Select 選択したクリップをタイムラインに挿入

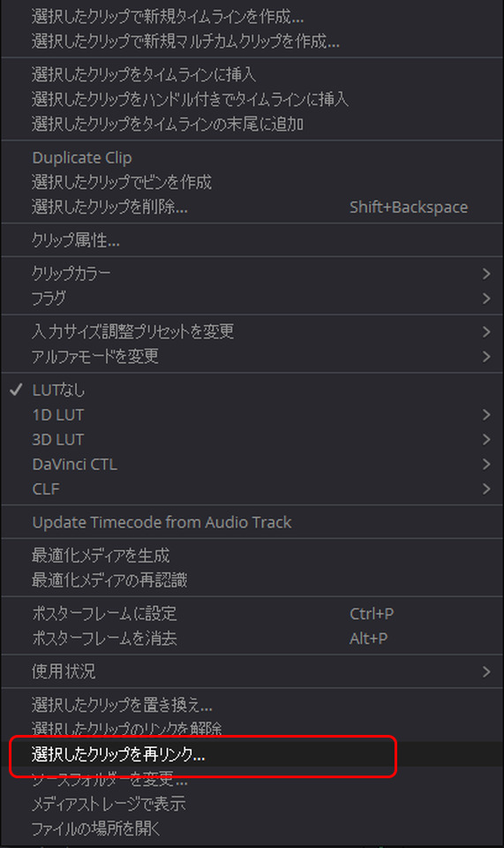(x=252, y=74)
